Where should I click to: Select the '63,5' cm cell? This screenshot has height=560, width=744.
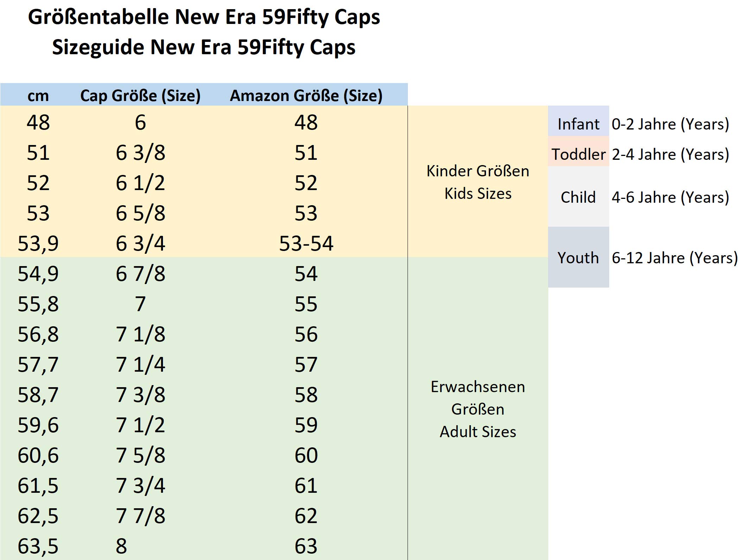(38, 546)
